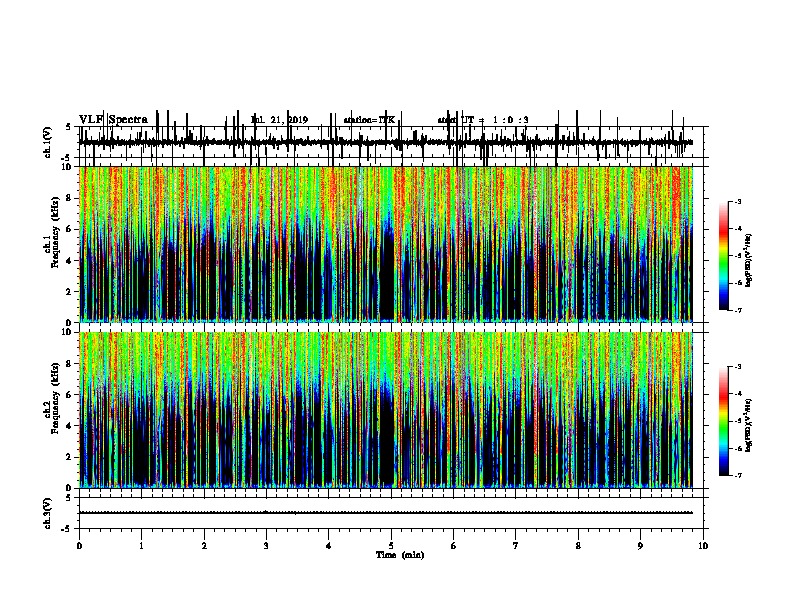Click the "-7" label on ch.1 color scale
This screenshot has height=612, width=792.
(737, 310)
